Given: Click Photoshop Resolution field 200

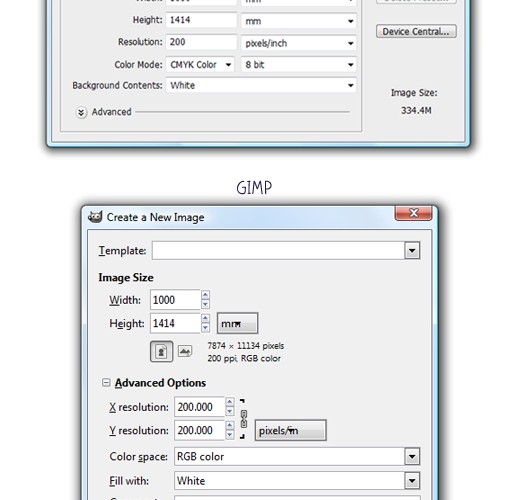Looking at the screenshot, I should pos(201,42).
